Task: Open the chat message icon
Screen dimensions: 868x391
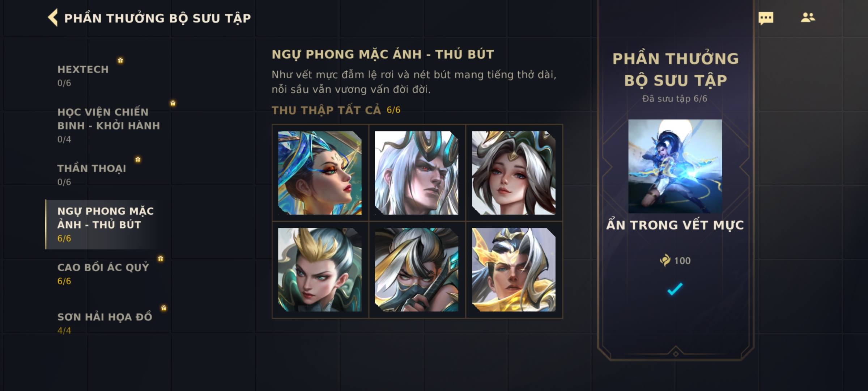Action: 766,18
